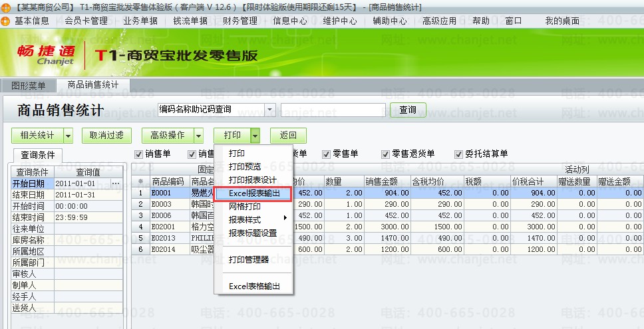
Task: Open the 维护中心 menu
Action: (x=340, y=21)
